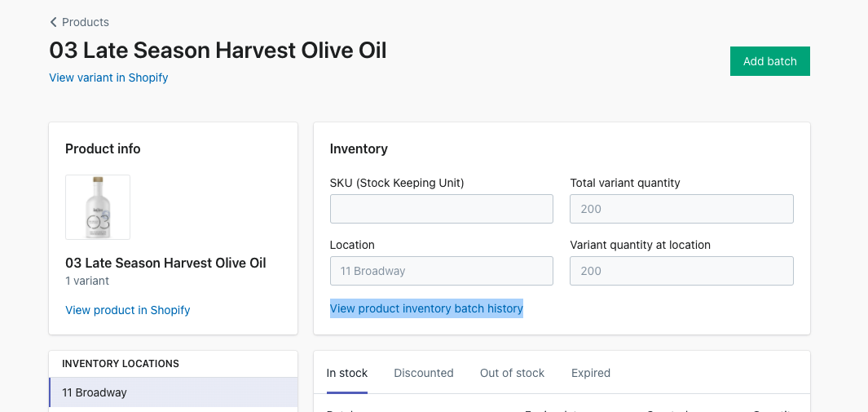Click the Variant quantity at location field
This screenshot has width=868, height=412.
pos(681,271)
